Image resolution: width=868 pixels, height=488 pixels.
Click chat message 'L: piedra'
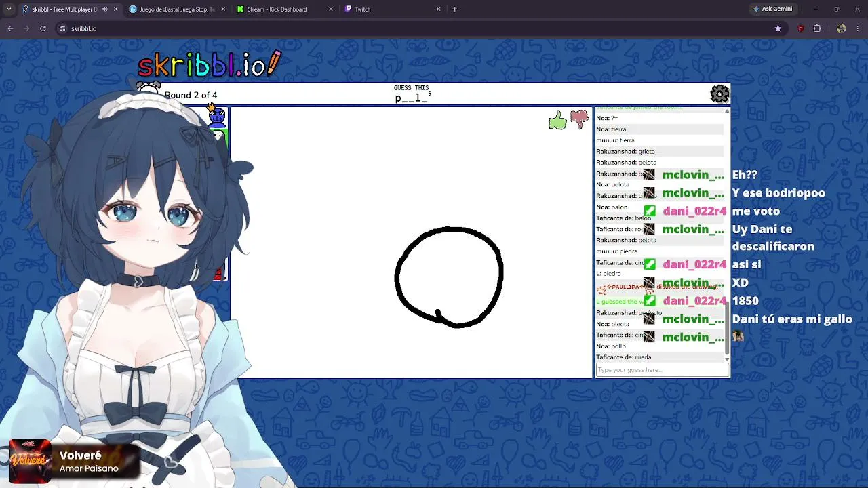(x=608, y=274)
